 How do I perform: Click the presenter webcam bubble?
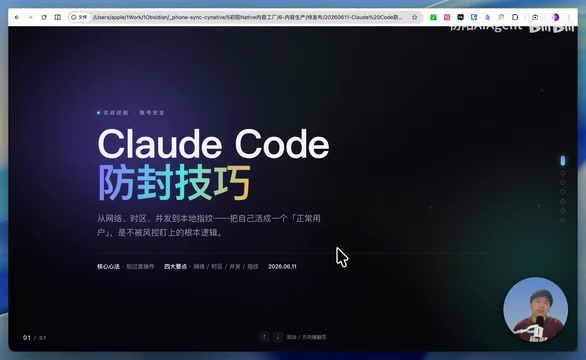point(536,310)
